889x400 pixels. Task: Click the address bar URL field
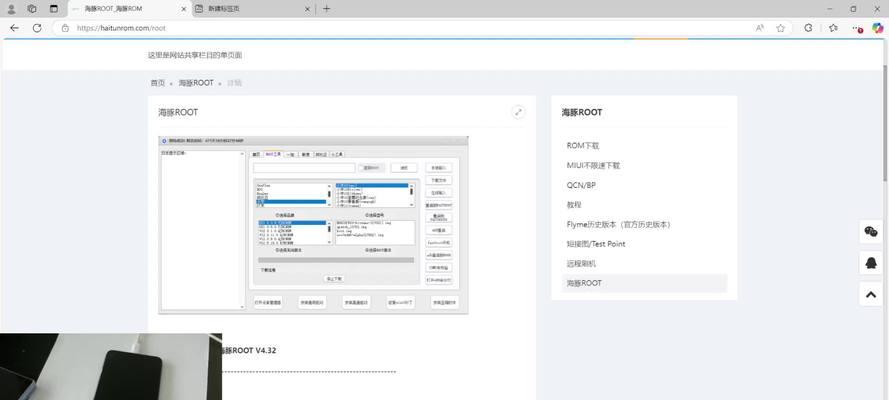tap(400, 28)
